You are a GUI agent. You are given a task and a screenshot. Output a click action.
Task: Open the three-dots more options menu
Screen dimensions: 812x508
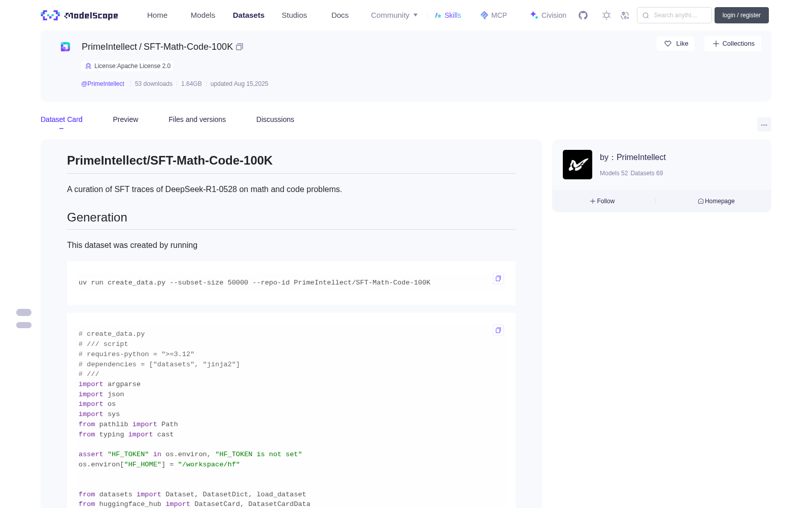[x=764, y=124]
